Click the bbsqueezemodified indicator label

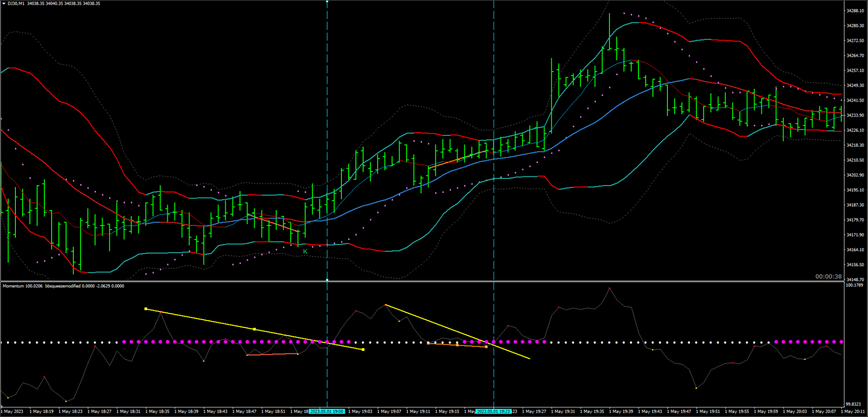pyautogui.click(x=63, y=286)
